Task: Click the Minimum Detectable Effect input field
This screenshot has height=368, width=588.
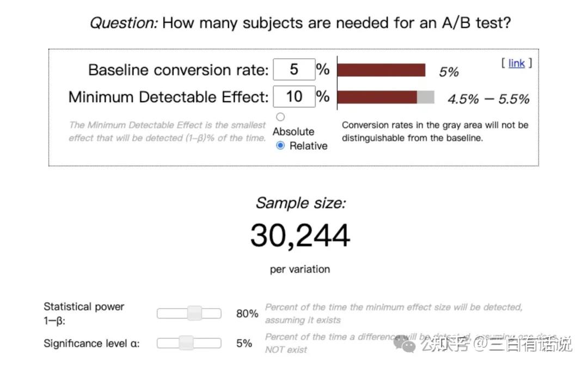Action: [x=294, y=97]
